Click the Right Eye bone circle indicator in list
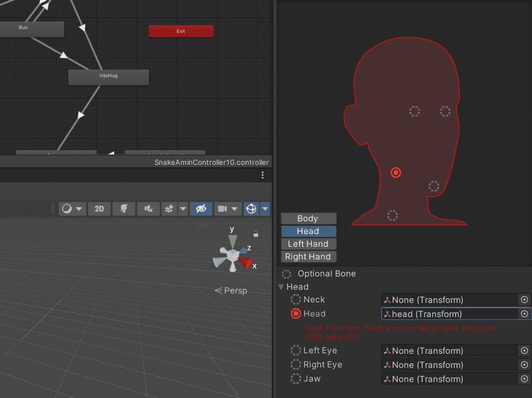This screenshot has height=398, width=532. pos(296,364)
